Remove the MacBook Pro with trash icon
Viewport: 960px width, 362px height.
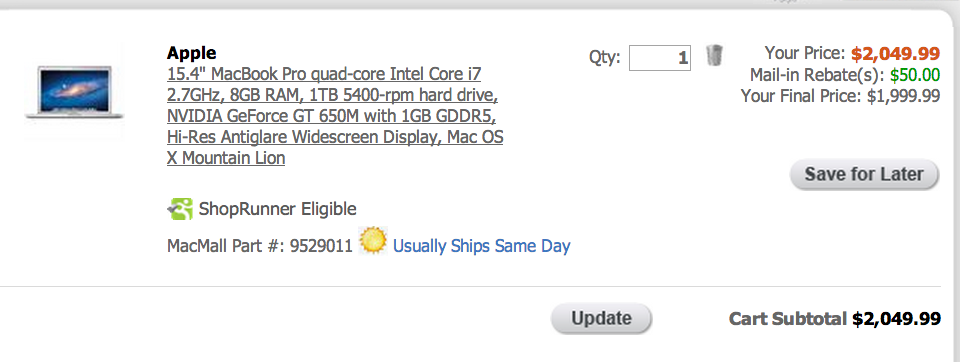[x=714, y=56]
